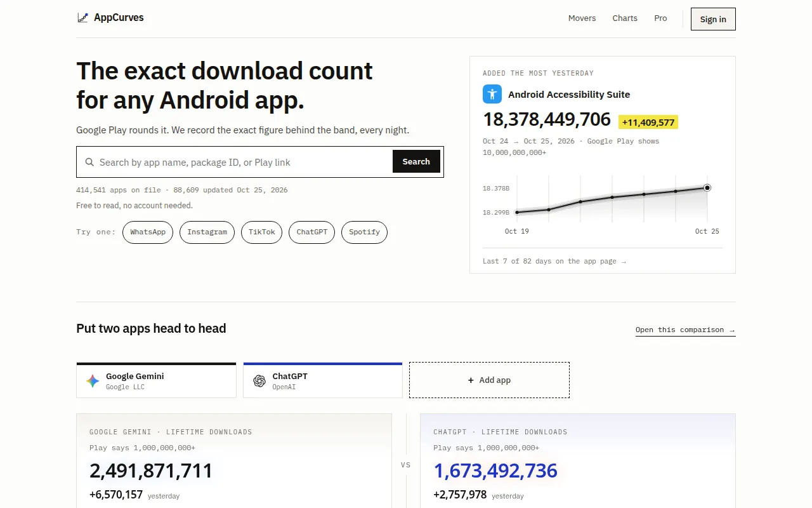The height and width of the screenshot is (508, 812).
Task: Click the 'Added the most yesterday' label
Action: click(x=538, y=73)
